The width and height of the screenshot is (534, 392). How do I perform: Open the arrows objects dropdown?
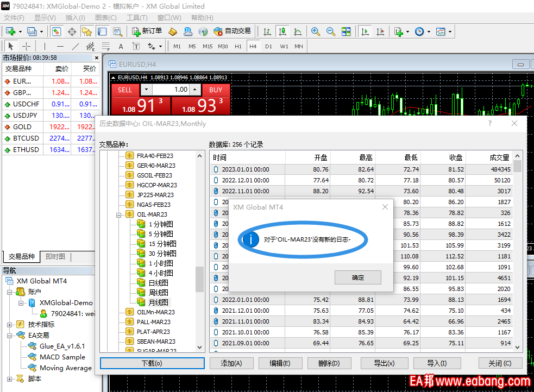[160, 46]
